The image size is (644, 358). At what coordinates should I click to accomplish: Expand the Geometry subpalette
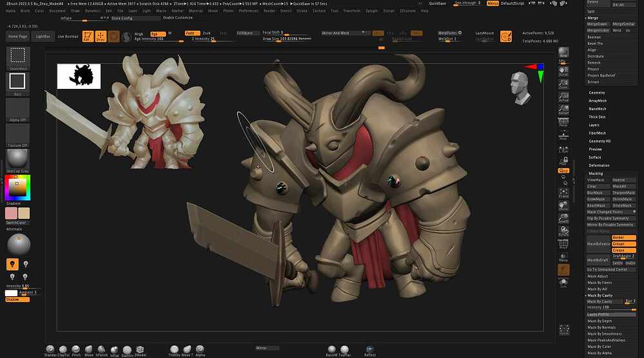(x=597, y=93)
